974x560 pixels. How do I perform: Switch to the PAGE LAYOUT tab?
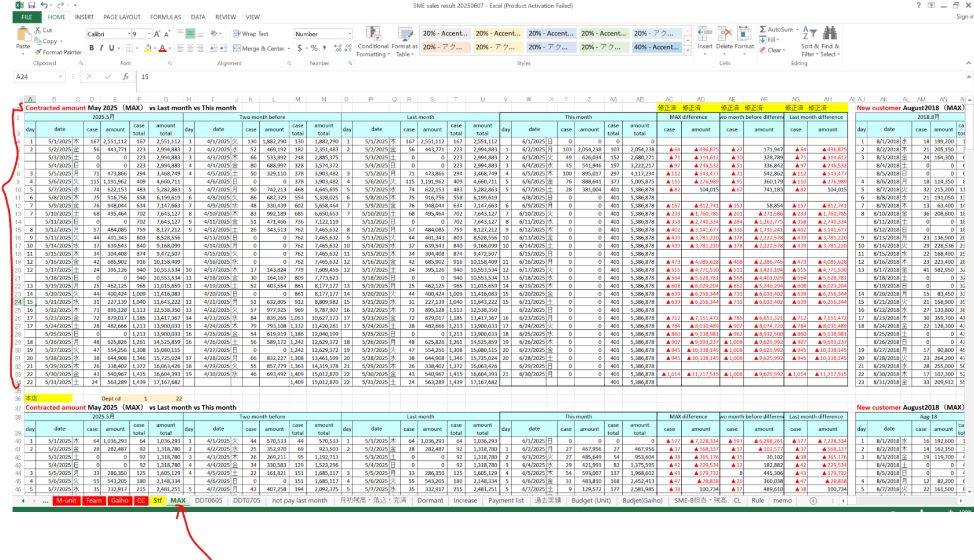122,17
